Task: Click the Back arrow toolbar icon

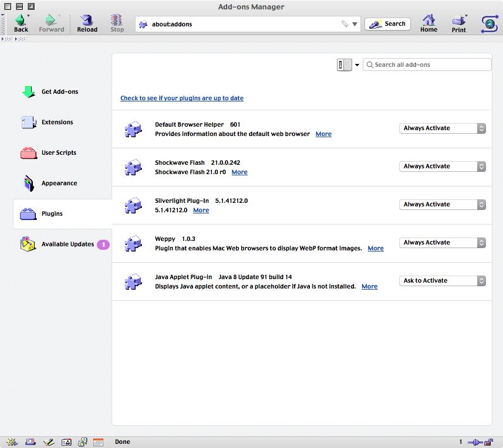Action: [x=21, y=21]
